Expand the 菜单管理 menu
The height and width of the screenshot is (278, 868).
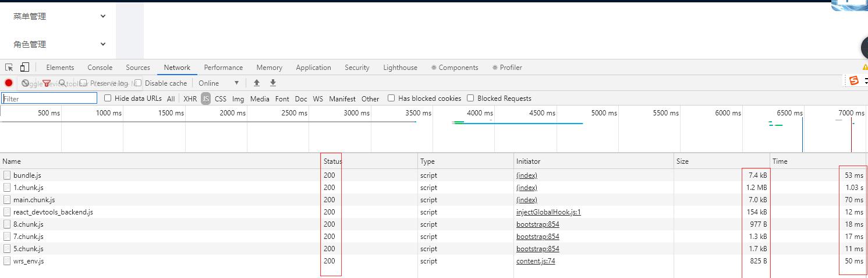(x=58, y=16)
